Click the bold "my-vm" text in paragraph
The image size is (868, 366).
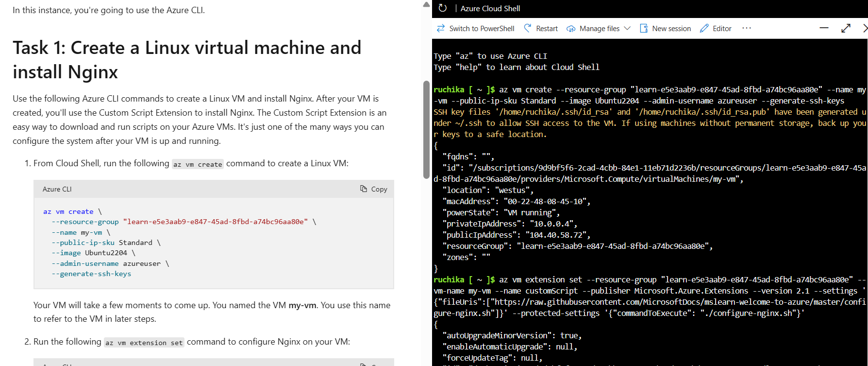tap(302, 305)
